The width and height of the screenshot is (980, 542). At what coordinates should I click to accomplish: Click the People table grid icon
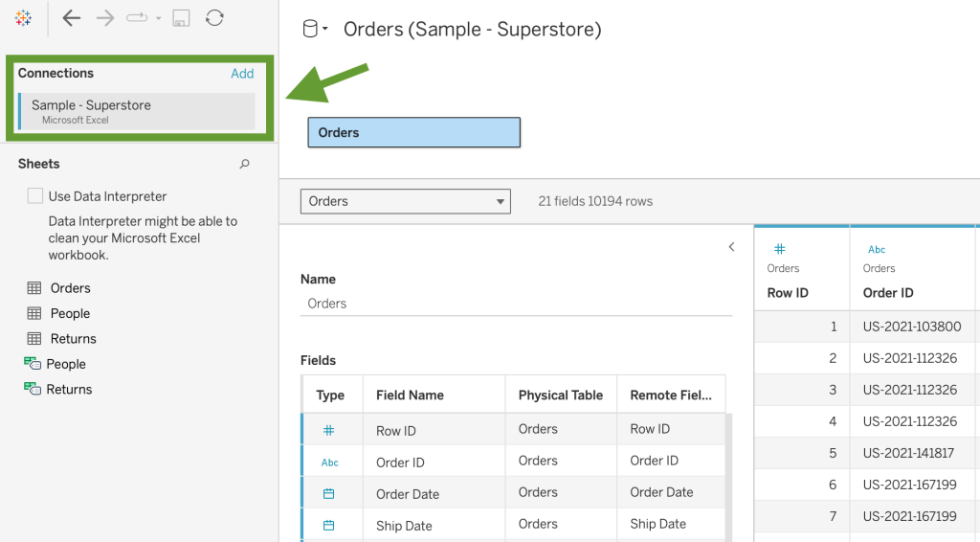coord(34,313)
